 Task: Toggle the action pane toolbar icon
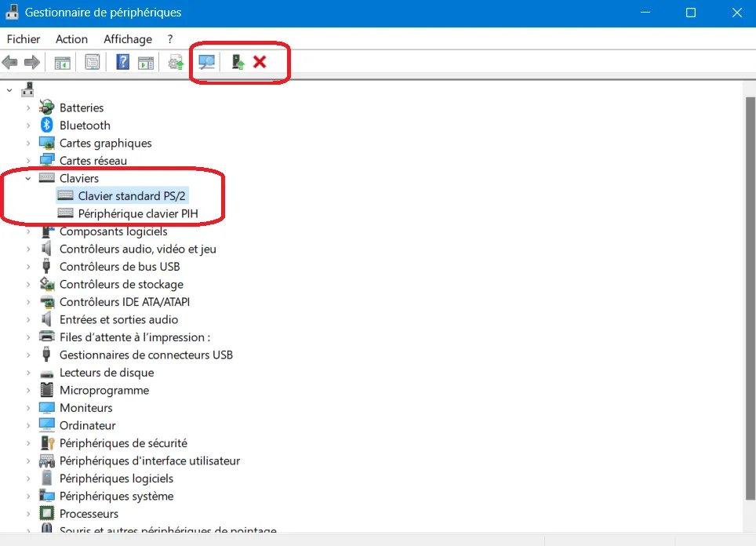(146, 62)
